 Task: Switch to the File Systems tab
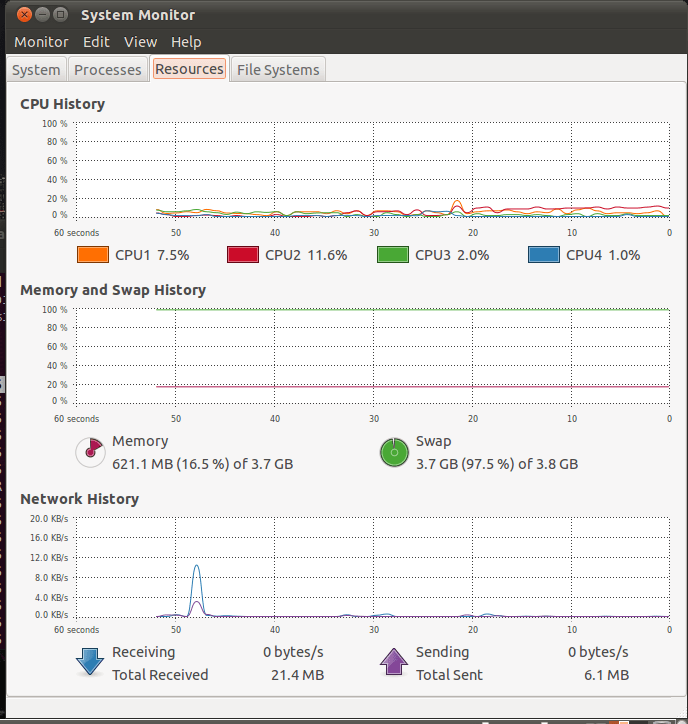coord(278,70)
